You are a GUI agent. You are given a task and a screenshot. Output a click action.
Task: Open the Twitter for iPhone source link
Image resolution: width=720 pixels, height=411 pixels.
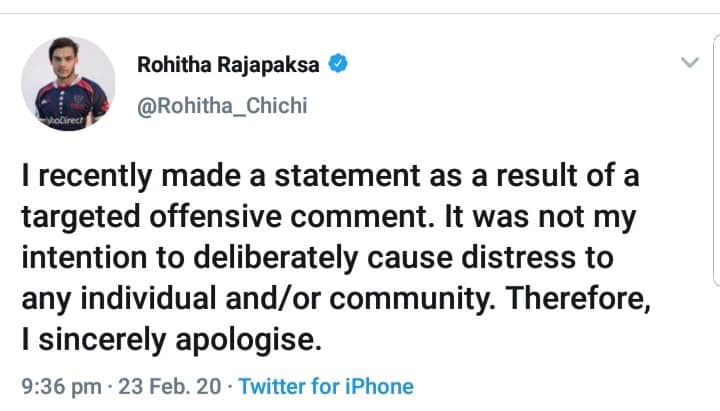[x=326, y=386]
